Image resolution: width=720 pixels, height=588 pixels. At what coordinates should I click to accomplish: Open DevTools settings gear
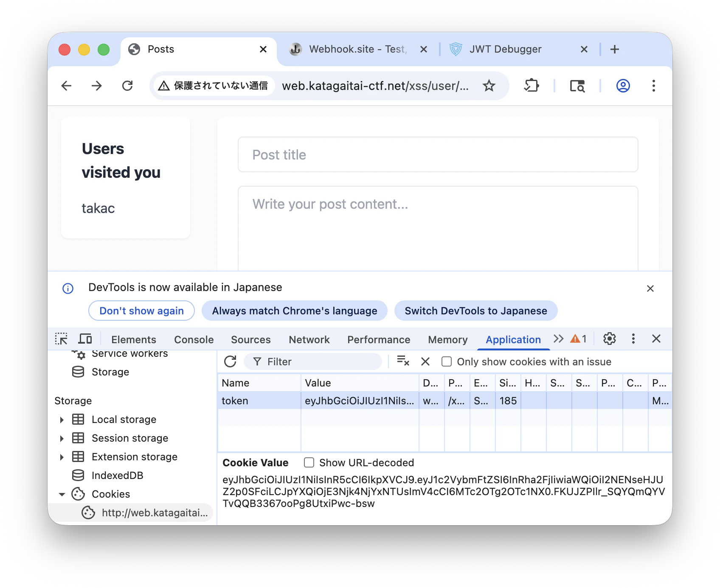[x=609, y=339]
